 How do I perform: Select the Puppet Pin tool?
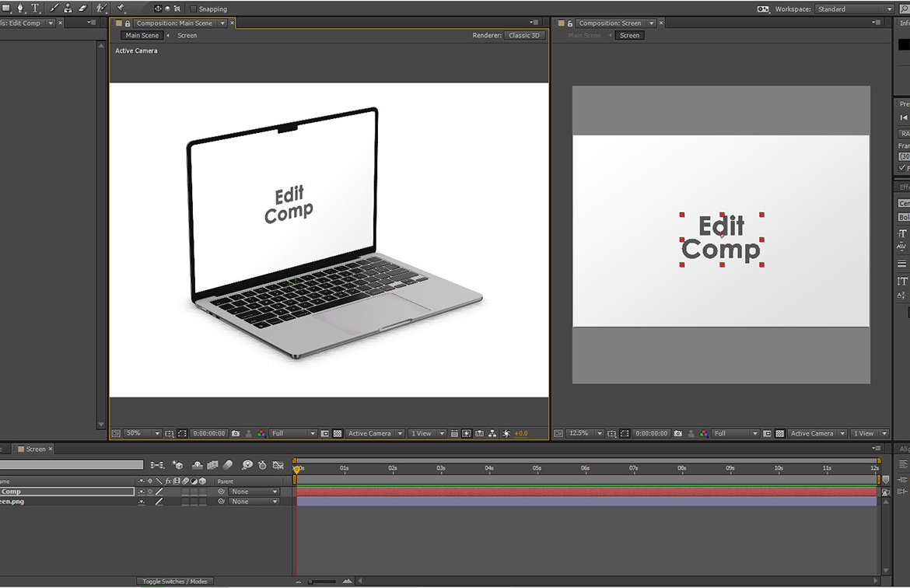coord(121,9)
